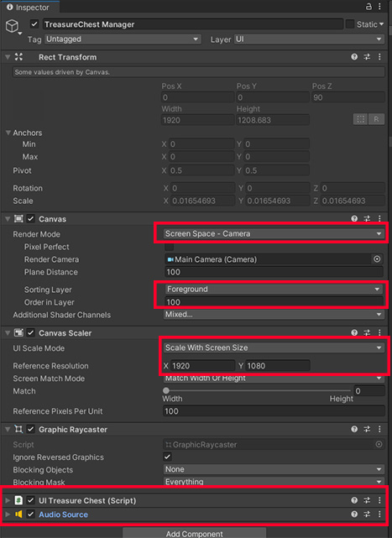Toggle blueprint mode button in Rect Transform

pyautogui.click(x=360, y=119)
